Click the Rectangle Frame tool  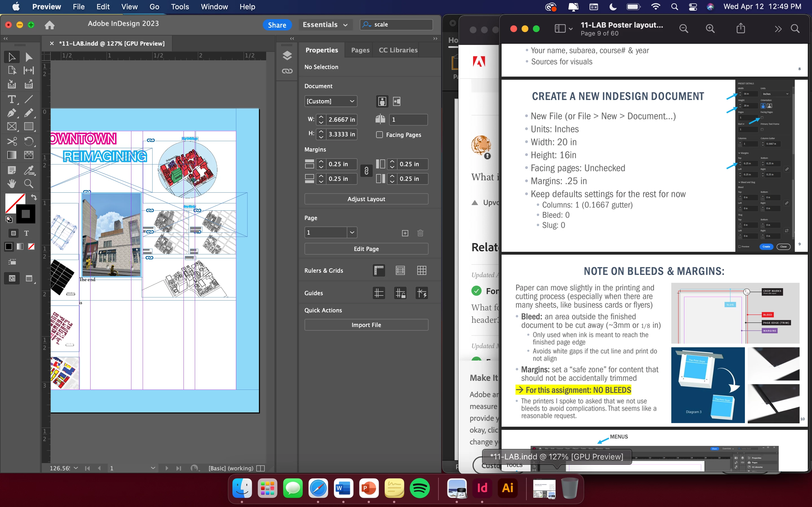pyautogui.click(x=11, y=127)
